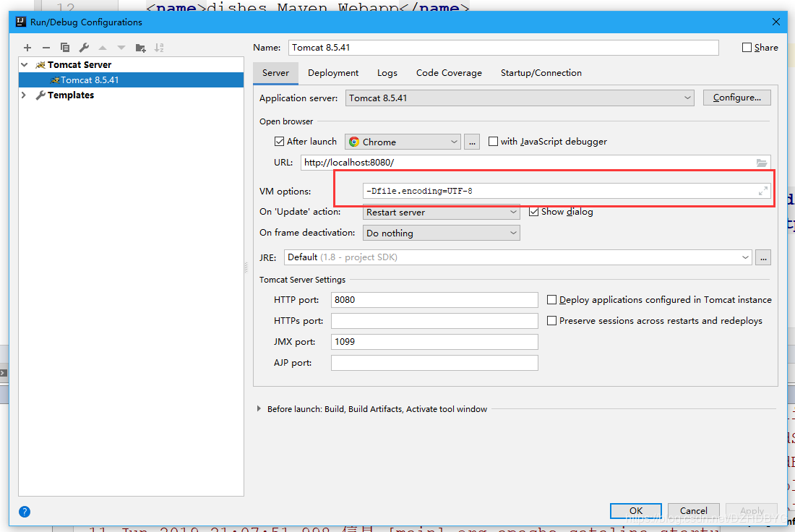Select the Tomcat Server tree item label
Image resolution: width=795 pixels, height=532 pixels.
(x=79, y=64)
